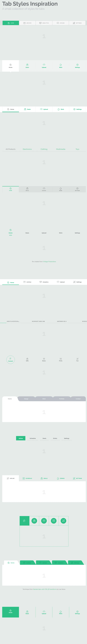Click the Toys tab
This screenshot has height=644, width=87.
(x=77, y=149)
